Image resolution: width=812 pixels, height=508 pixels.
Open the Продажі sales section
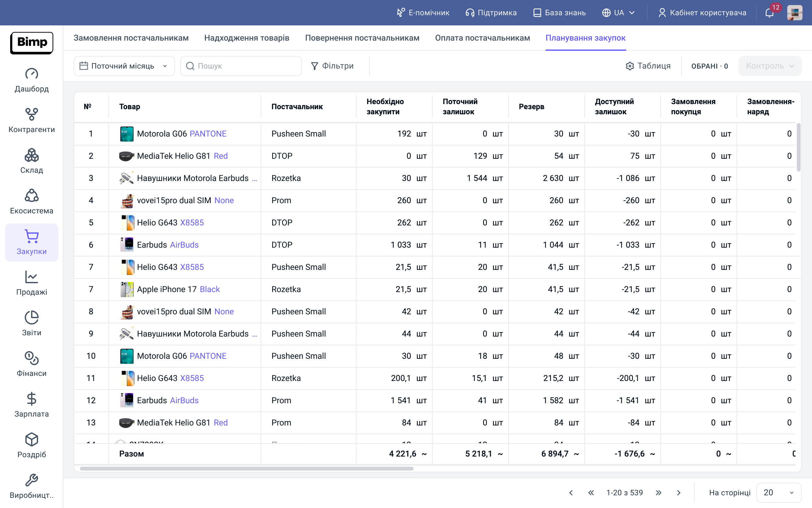(31, 283)
